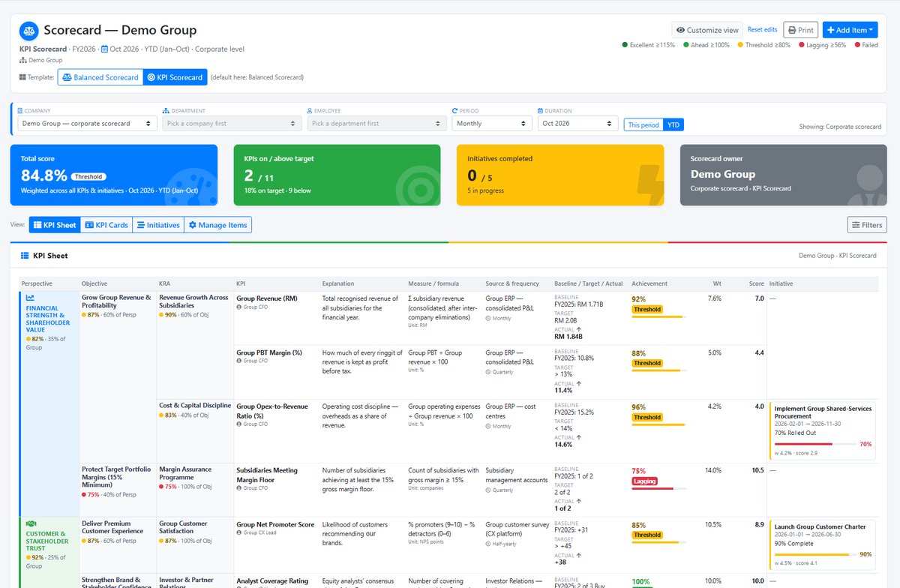Image resolution: width=900 pixels, height=588 pixels.
Task: Switch to This period view
Action: pyautogui.click(x=643, y=124)
